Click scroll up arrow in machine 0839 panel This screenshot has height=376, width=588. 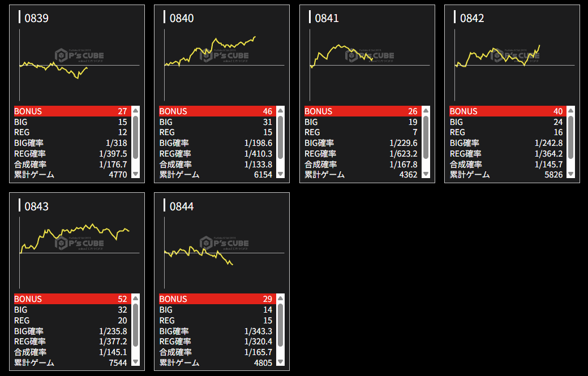click(135, 111)
